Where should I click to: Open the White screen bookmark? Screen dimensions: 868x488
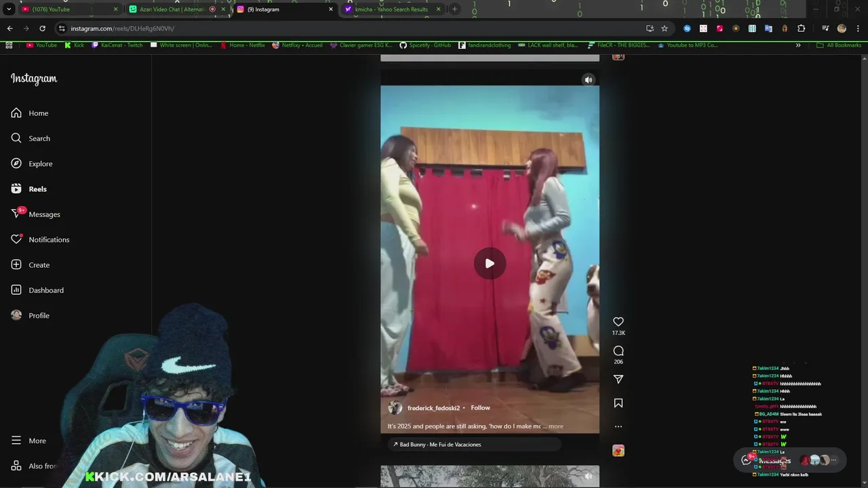[x=181, y=45]
